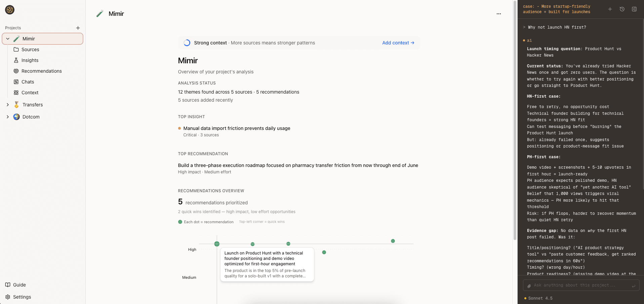Open the Sonnet 4.5 model selector

click(x=540, y=298)
